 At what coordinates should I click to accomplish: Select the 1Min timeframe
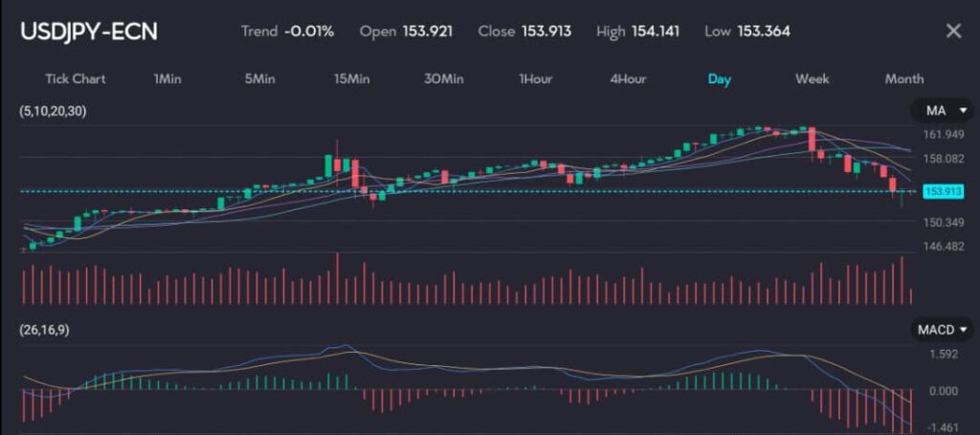(x=167, y=78)
